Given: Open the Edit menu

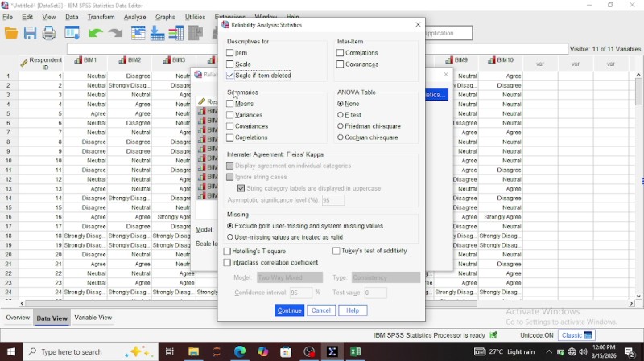Looking at the screenshot, I should tap(27, 17).
